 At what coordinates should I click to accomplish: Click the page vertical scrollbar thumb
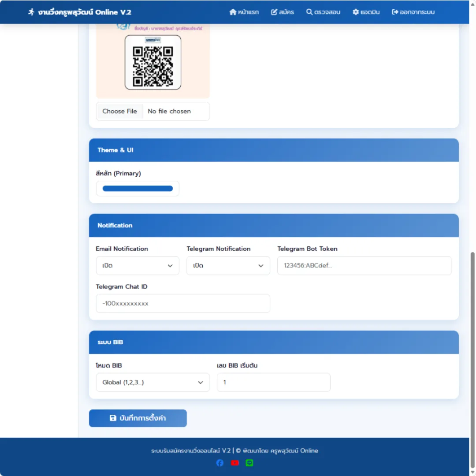coord(472,360)
